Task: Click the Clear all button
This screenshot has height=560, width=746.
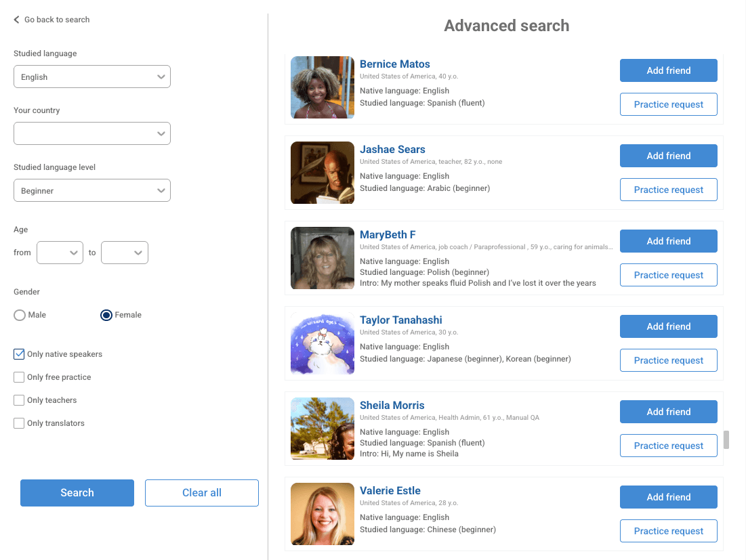Action: point(202,493)
